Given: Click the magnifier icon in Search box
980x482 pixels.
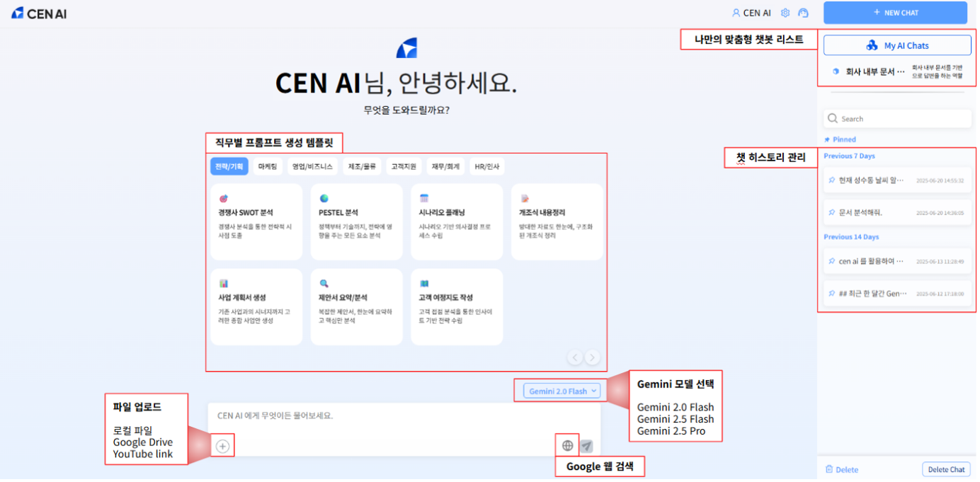Looking at the screenshot, I should pos(833,119).
